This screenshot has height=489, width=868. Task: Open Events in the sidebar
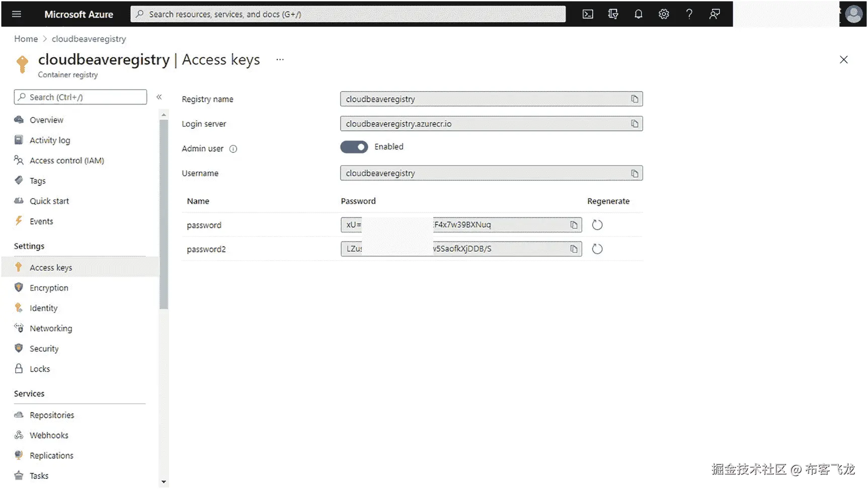tap(41, 221)
